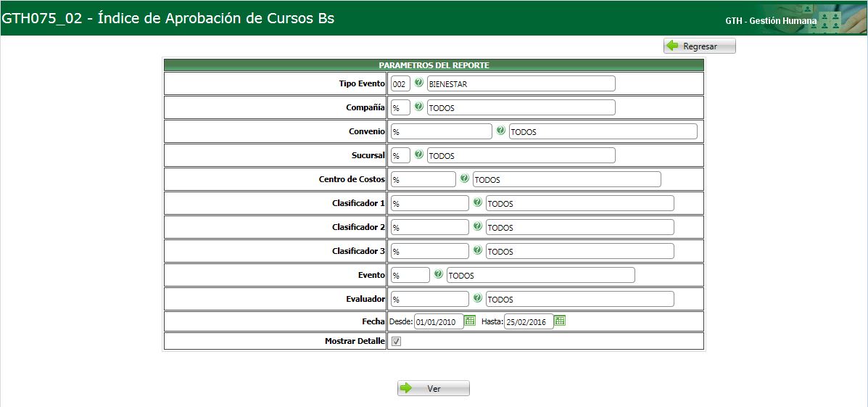Focus the Compañía TODOS description field
This screenshot has height=407, width=868.
point(521,107)
